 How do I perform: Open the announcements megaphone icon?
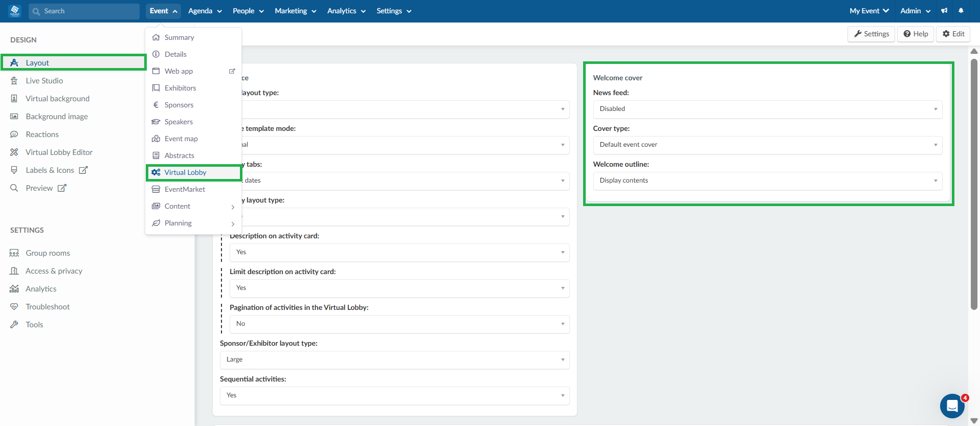tap(944, 11)
